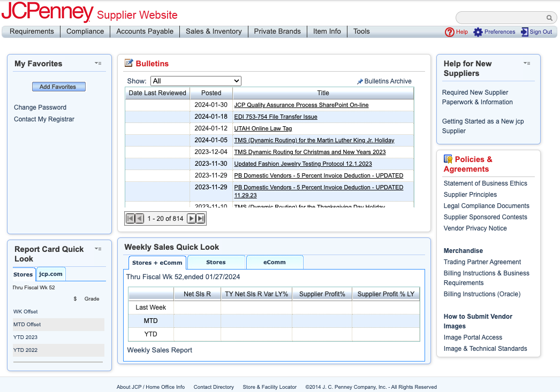Select the jcp.com report card tab
Image resolution: width=560 pixels, height=392 pixels.
point(51,274)
